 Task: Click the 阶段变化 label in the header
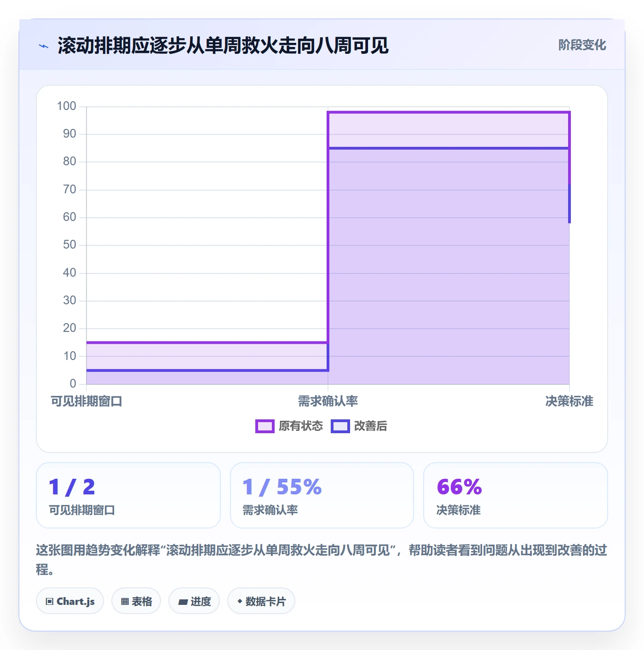(582, 45)
